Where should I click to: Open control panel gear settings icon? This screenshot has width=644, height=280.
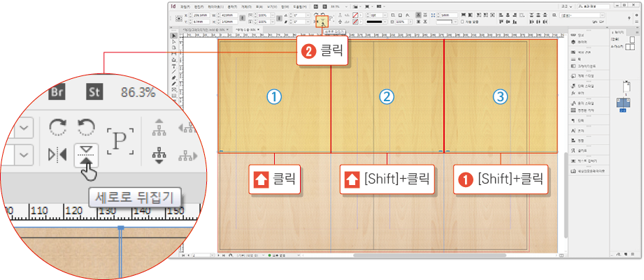636,15
